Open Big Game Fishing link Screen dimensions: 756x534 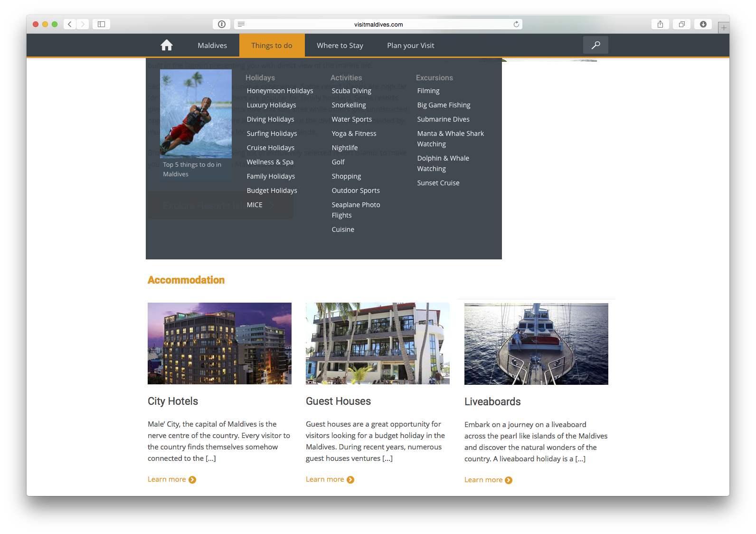pos(444,105)
